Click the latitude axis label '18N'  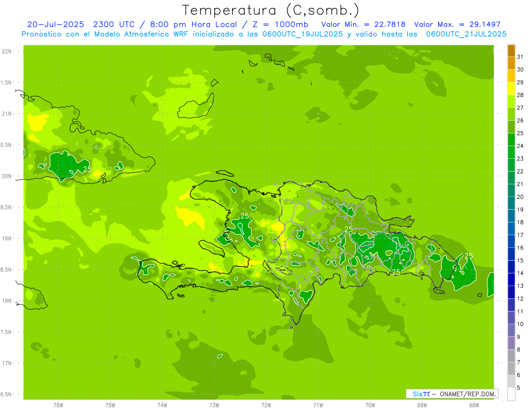6,301
